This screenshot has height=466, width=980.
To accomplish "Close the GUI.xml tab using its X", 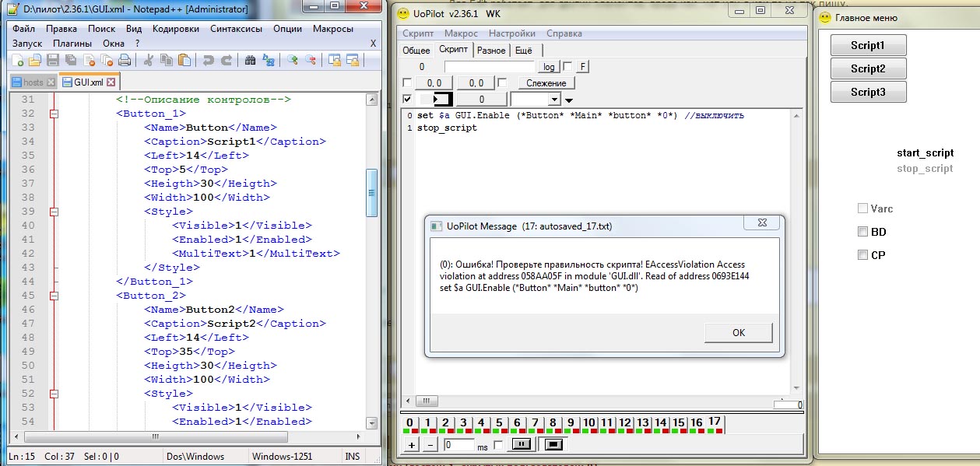I will click(x=111, y=82).
